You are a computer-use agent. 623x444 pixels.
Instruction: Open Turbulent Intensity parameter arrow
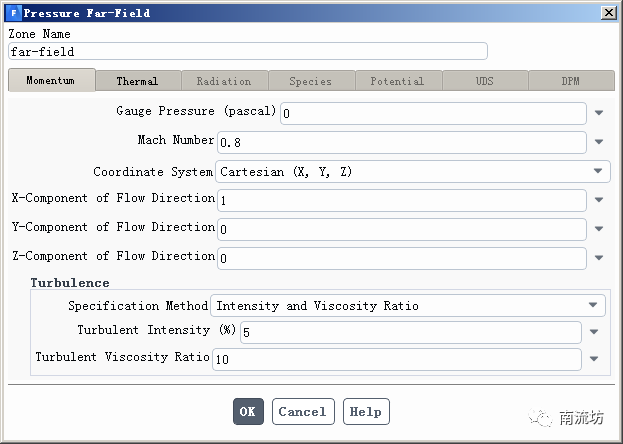point(594,332)
